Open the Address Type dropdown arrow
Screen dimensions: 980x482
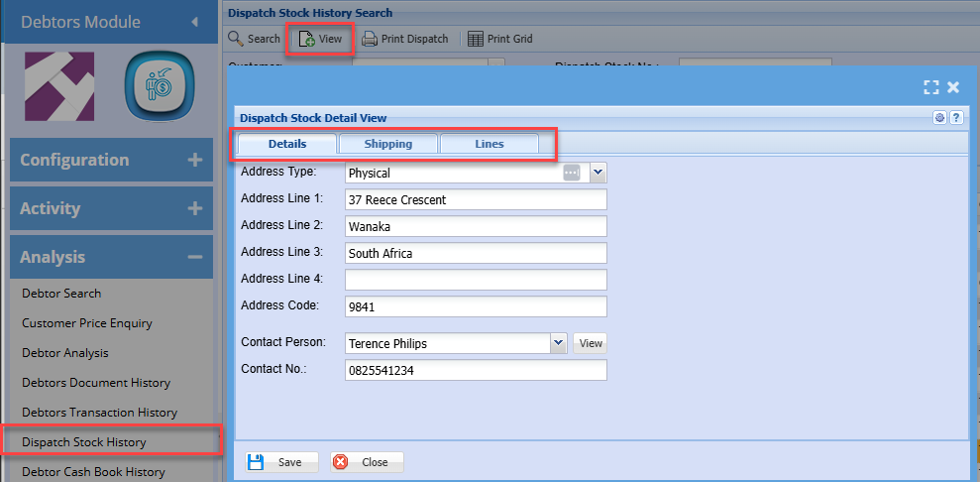pyautogui.click(x=598, y=173)
